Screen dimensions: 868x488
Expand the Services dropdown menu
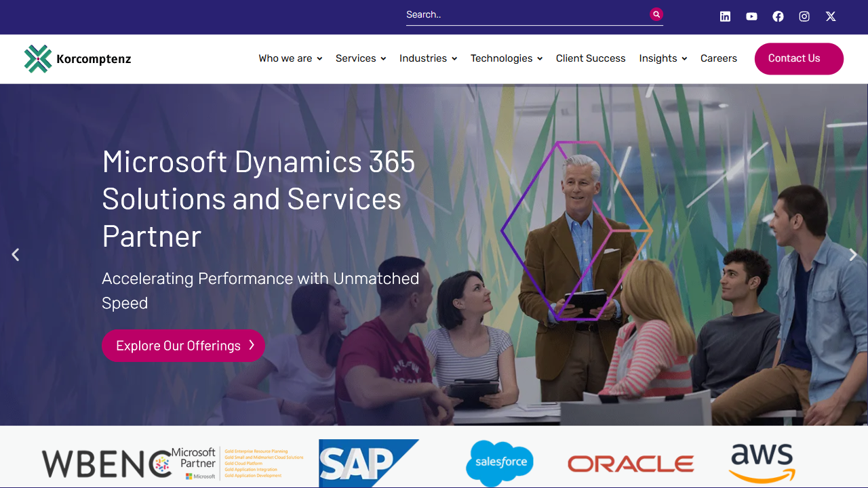point(361,58)
